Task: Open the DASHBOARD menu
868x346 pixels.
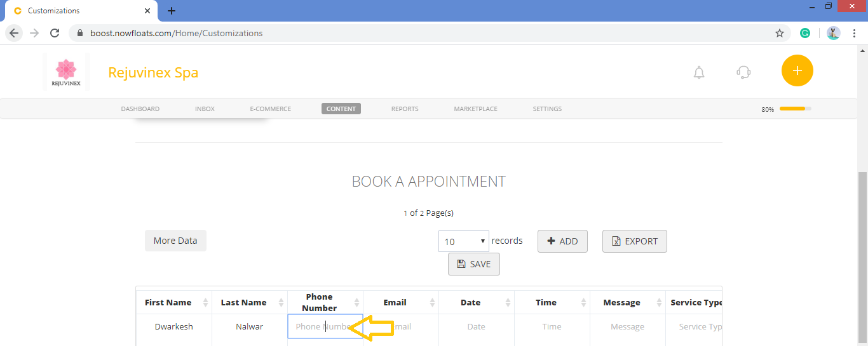Action: coord(140,109)
